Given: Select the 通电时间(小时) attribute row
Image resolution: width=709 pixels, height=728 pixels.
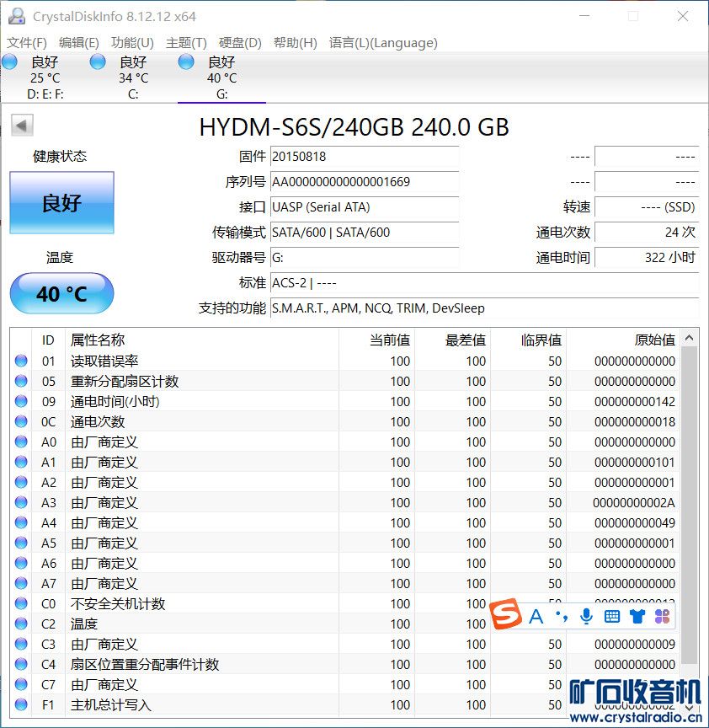Looking at the screenshot, I should tap(345, 401).
